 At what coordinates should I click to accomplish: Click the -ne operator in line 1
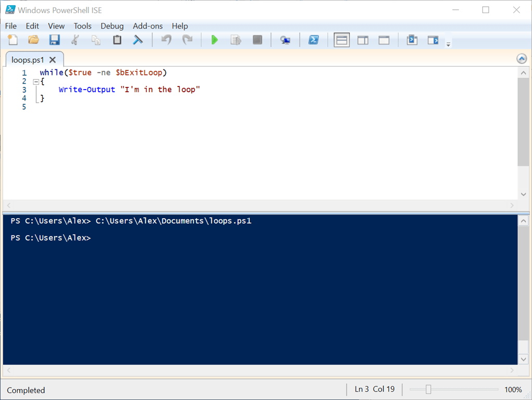coord(104,72)
